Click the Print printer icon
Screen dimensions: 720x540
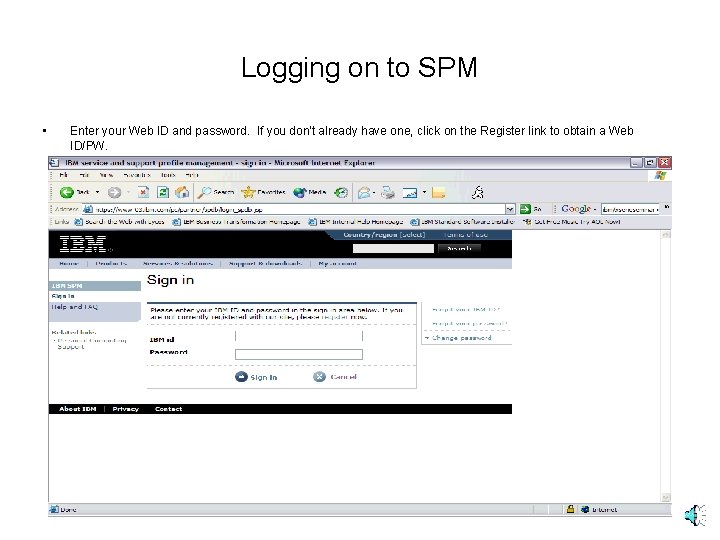pyautogui.click(x=388, y=193)
